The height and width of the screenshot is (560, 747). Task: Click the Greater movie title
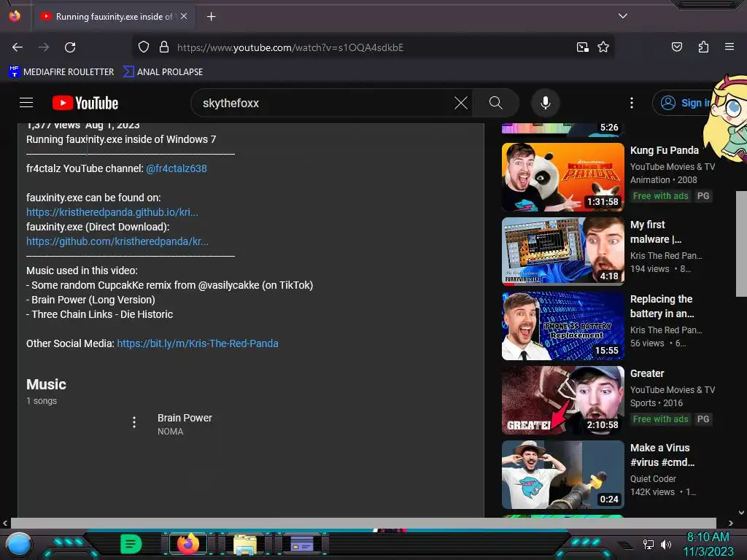(x=647, y=373)
